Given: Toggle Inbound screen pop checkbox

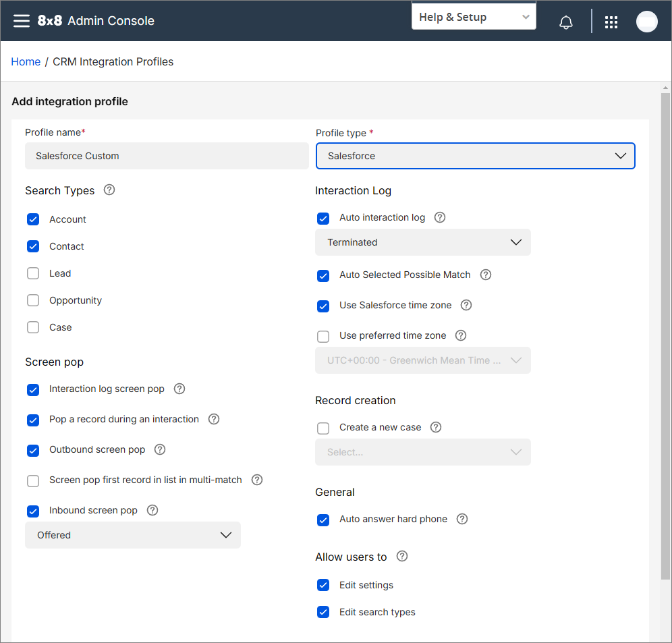Looking at the screenshot, I should tap(33, 511).
